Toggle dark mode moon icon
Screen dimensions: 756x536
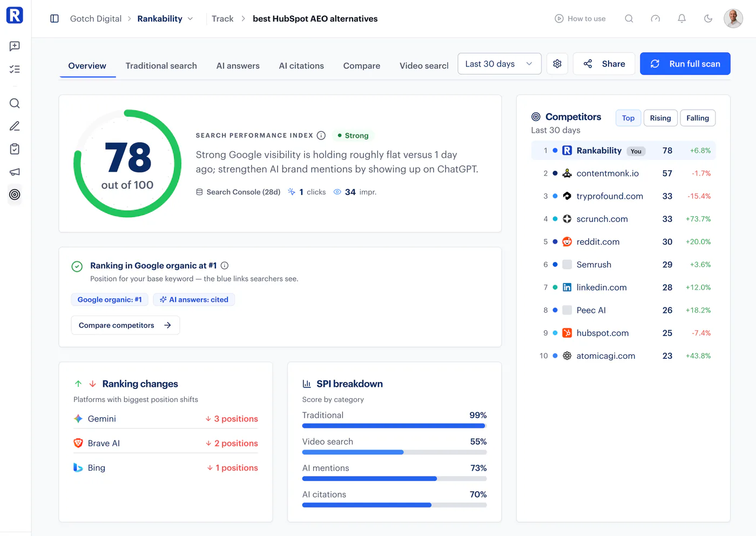708,18
